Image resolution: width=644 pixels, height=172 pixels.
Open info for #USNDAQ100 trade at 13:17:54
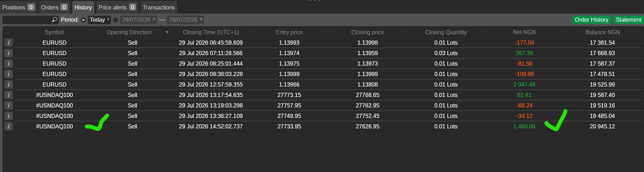(9, 95)
